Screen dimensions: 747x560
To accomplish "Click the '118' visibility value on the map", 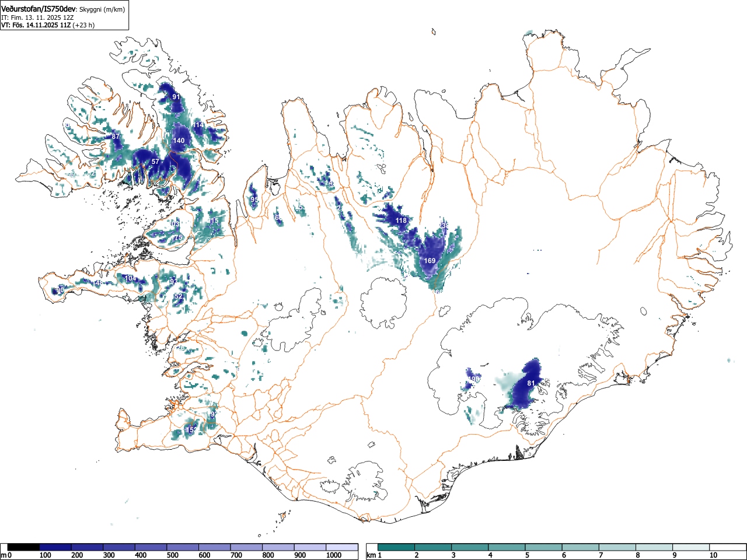I will point(401,220).
